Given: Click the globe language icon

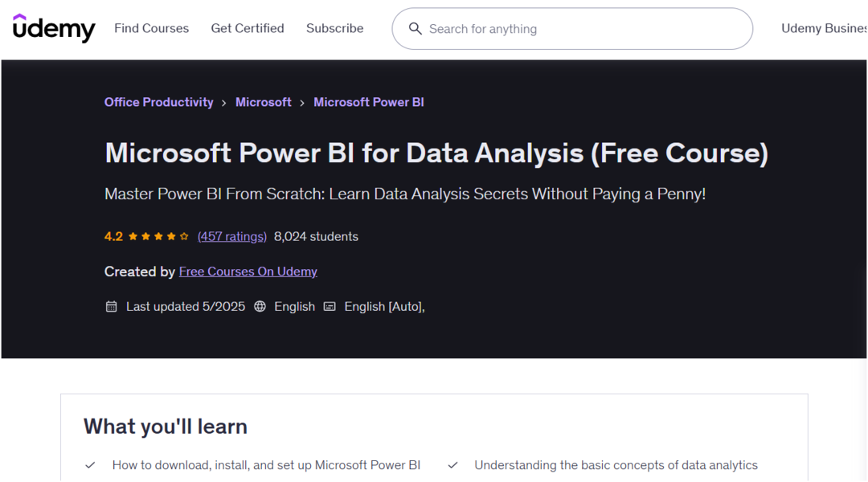Looking at the screenshot, I should click(x=260, y=306).
